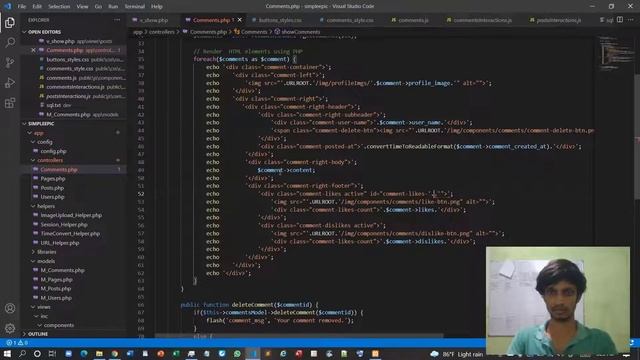Open the View menu
Viewport: 640px width, 360px height.
[x=82, y=7]
